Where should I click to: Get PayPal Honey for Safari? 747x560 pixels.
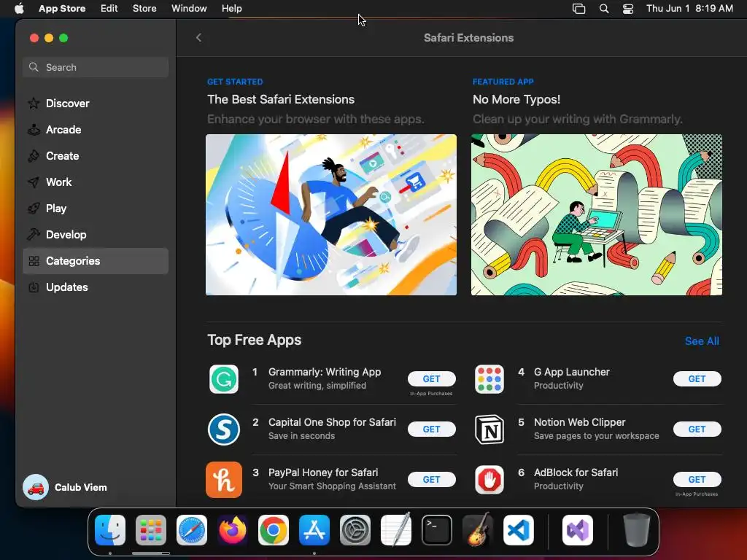click(x=432, y=480)
